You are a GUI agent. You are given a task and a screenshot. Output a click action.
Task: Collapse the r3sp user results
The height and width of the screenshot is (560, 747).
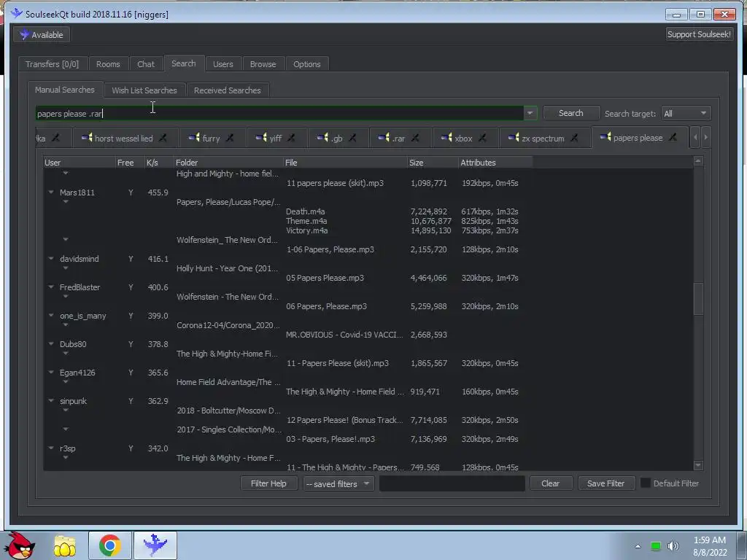coord(51,448)
